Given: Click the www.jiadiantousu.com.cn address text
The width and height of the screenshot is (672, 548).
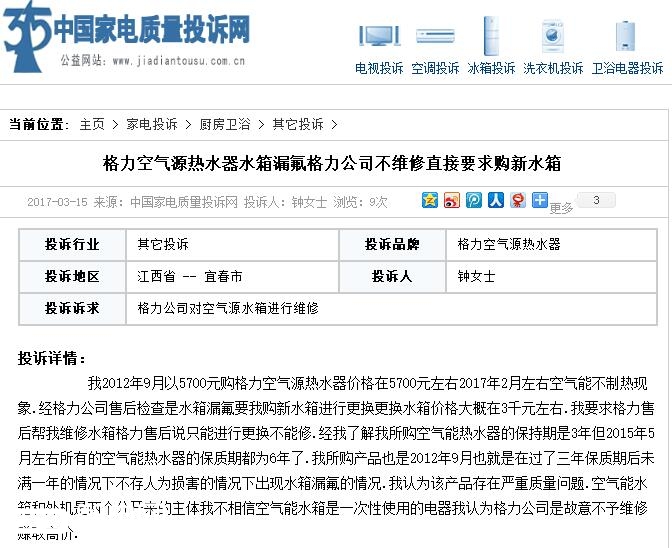Looking at the screenshot, I should click(179, 61).
